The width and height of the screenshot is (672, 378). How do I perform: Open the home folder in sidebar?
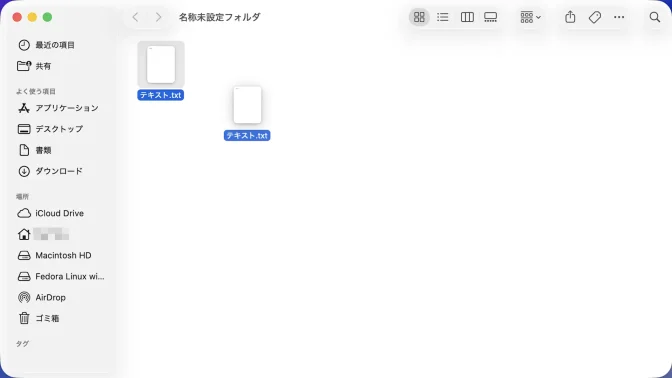43,234
